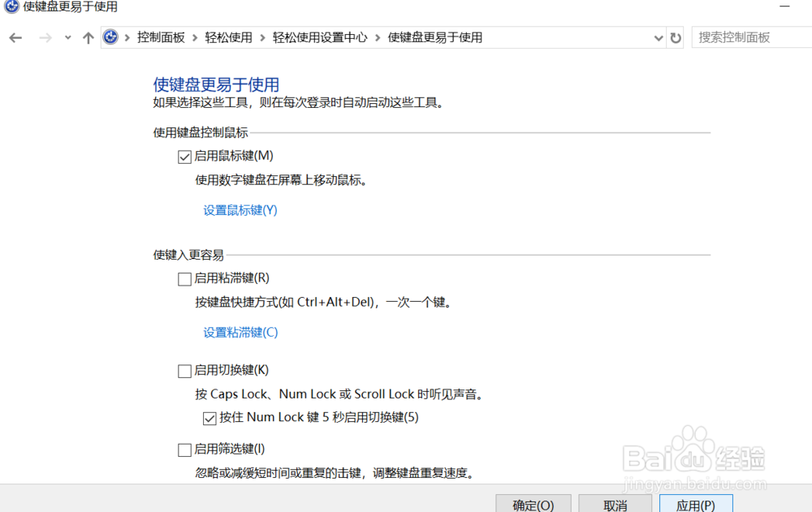812x512 pixels.
Task: Navigate to 控制面板 breadcrumb
Action: point(161,37)
